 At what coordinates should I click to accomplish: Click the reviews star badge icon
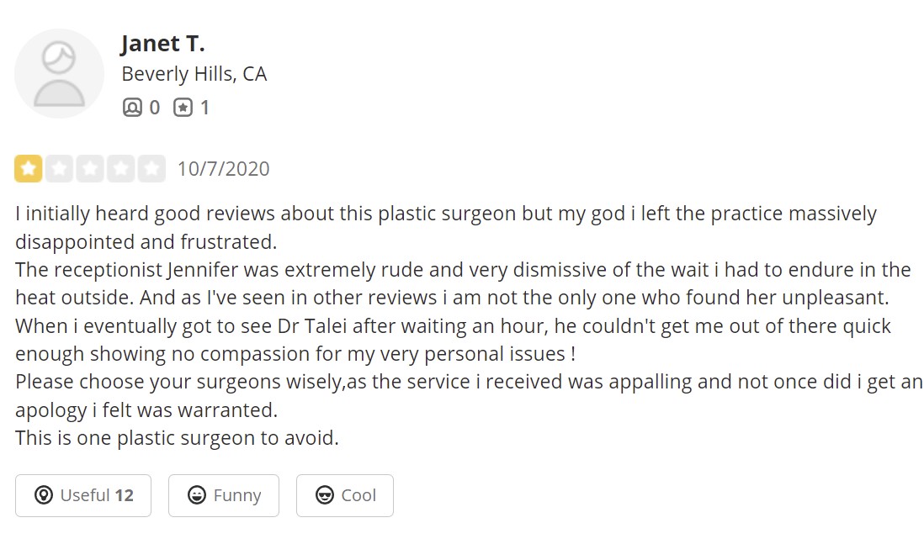coord(183,107)
